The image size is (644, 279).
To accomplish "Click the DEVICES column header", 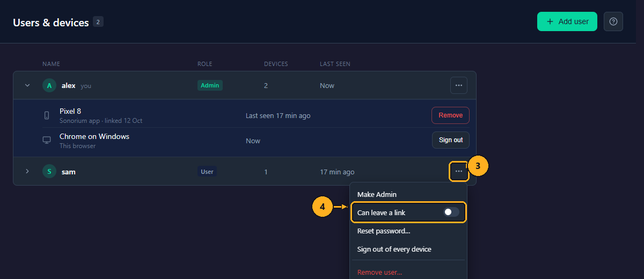I will coord(276,64).
